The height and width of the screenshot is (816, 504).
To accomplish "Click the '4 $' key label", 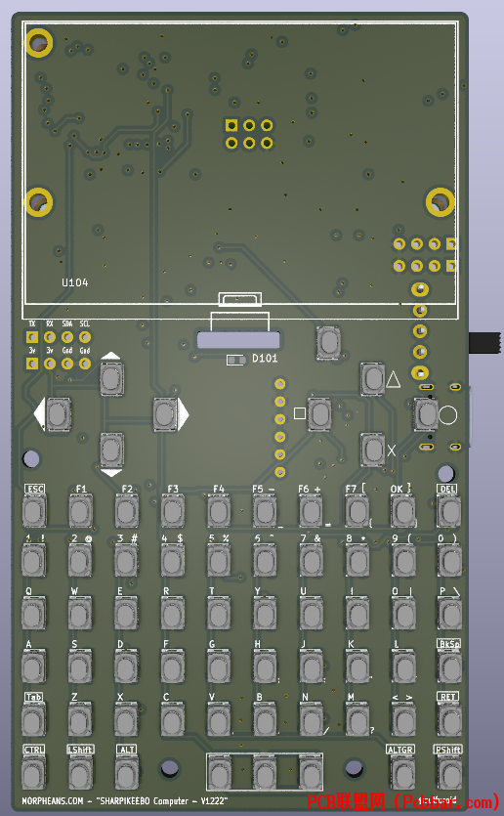I will [172, 538].
